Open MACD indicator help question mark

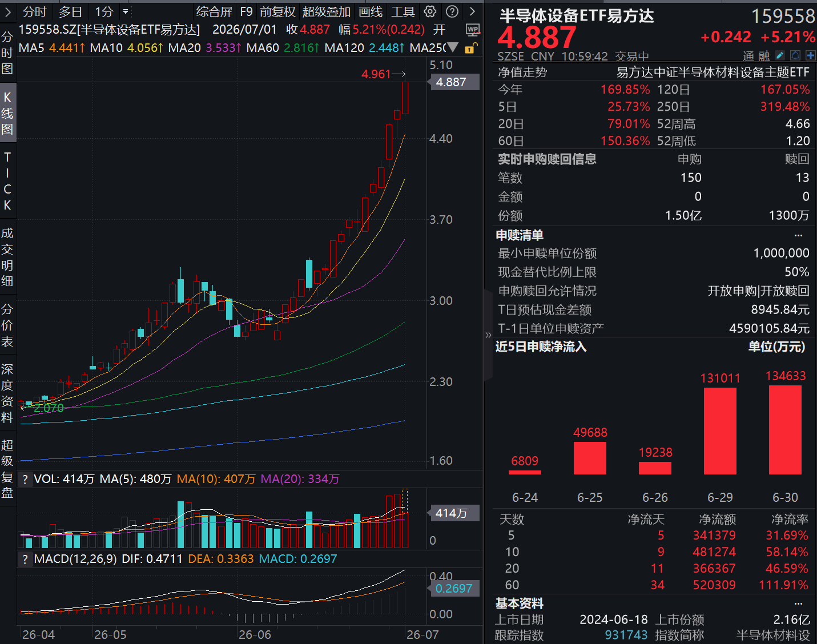(25, 560)
